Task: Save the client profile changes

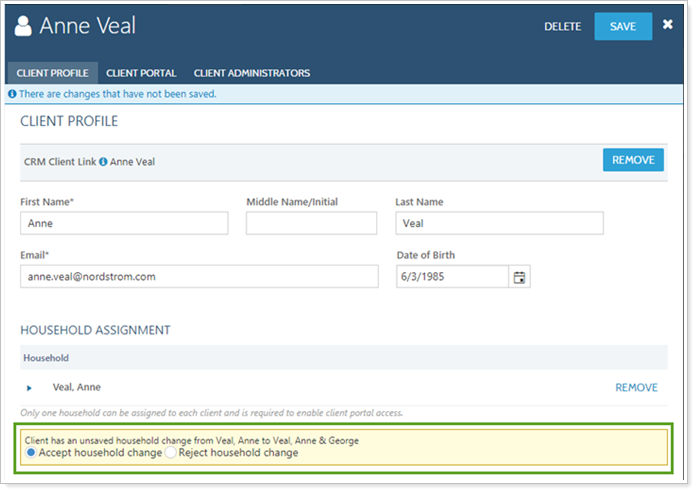Action: tap(623, 27)
